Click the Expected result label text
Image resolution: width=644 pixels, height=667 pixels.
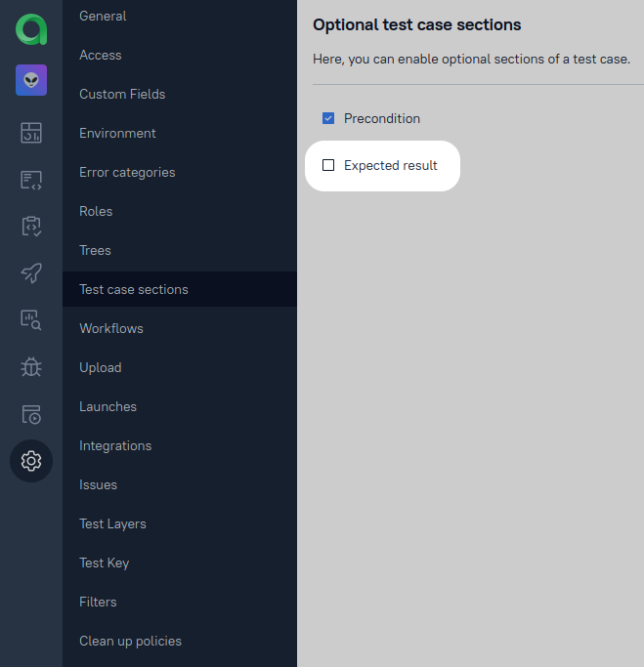point(390,165)
